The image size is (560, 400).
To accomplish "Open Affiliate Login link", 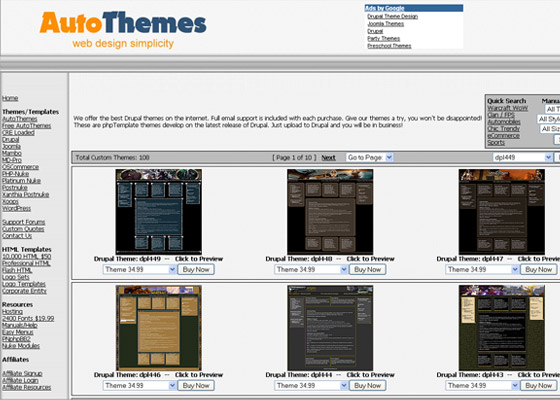I will (20, 380).
